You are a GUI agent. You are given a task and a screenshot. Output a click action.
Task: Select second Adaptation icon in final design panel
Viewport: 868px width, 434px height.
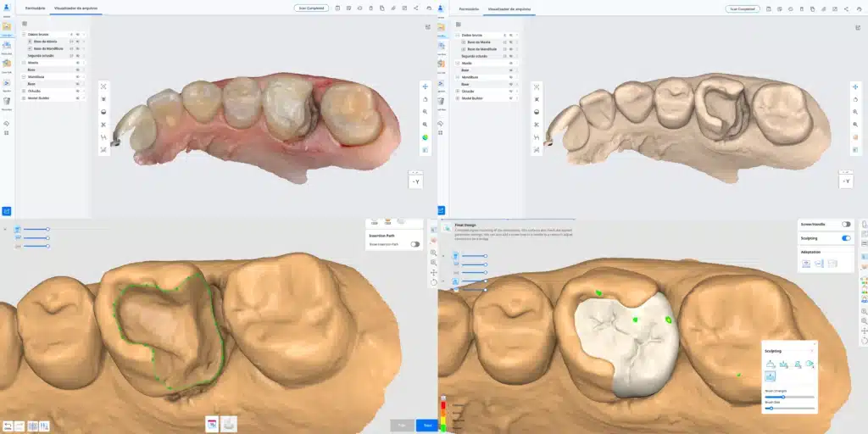point(820,264)
